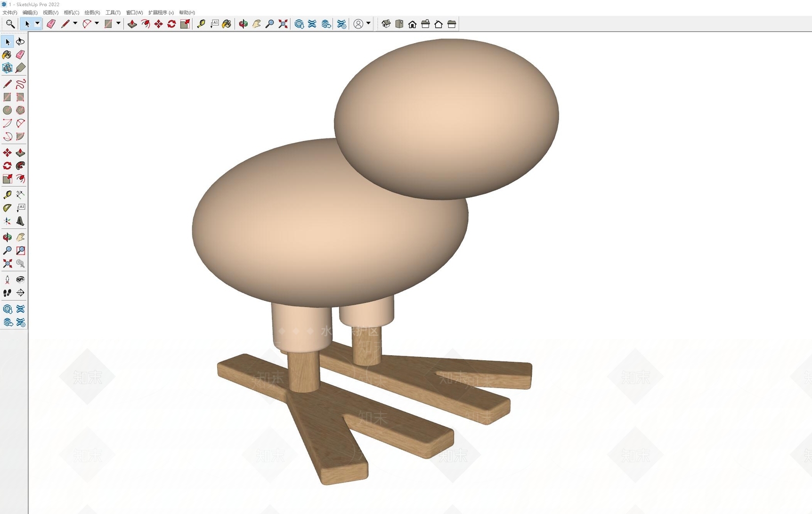Open the 文件(F) menu
This screenshot has width=812, height=514.
pos(10,13)
